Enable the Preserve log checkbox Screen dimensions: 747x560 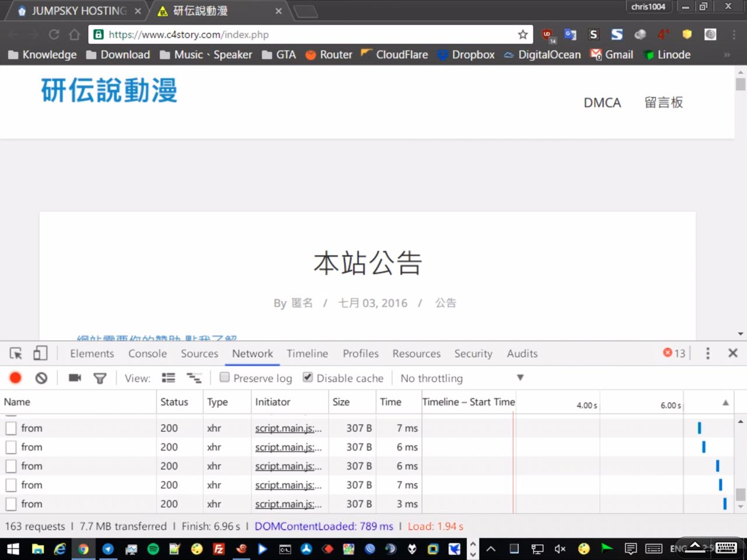point(225,377)
